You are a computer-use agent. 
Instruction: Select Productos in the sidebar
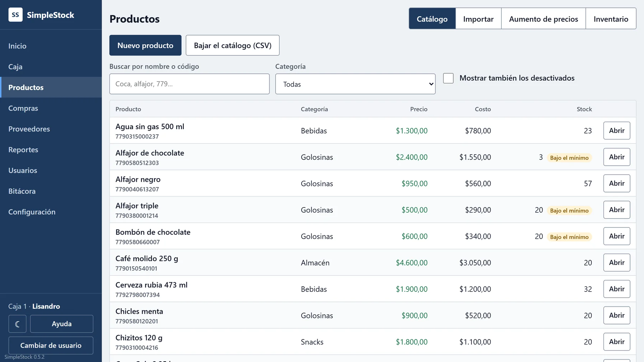(51, 87)
